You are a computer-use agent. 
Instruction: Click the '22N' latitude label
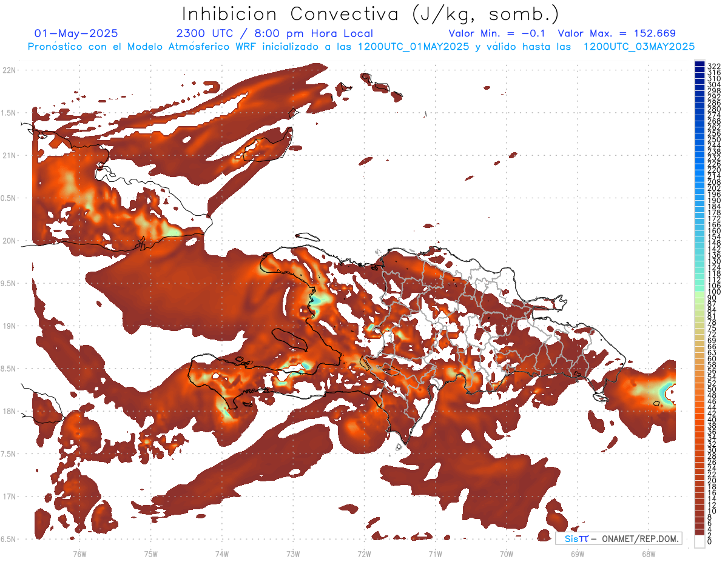point(9,70)
